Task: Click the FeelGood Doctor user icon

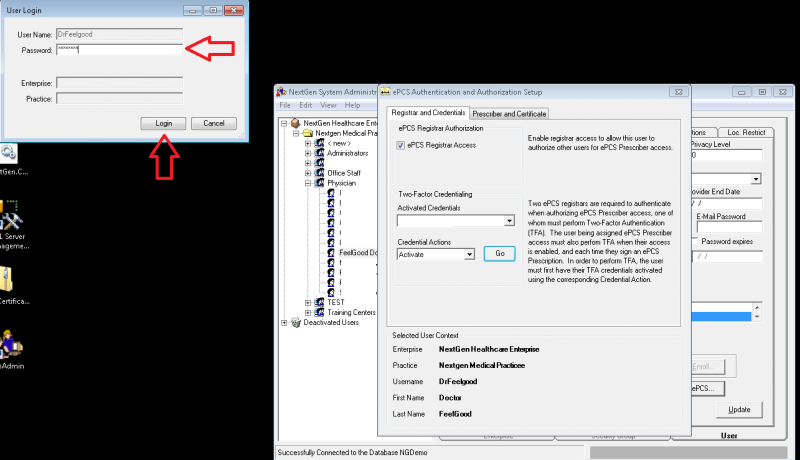Action: pos(331,252)
